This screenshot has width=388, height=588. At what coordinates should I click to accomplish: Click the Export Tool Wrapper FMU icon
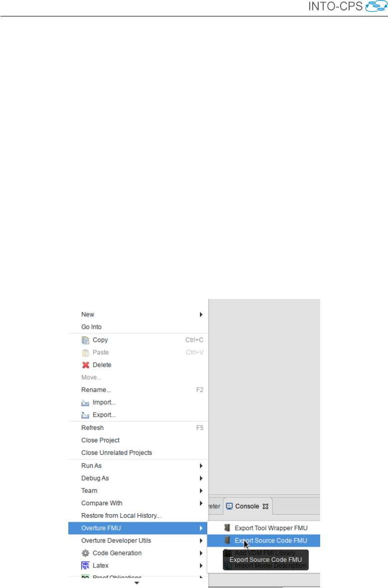click(227, 528)
